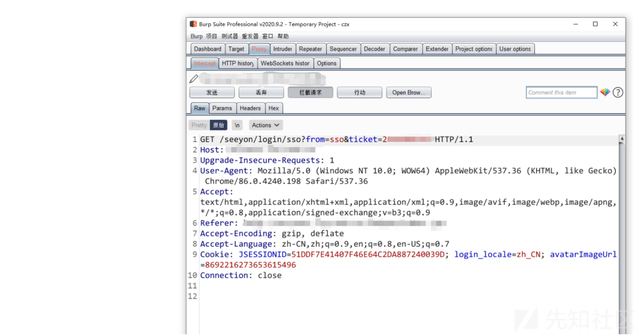Viewport: 644px width, 336px height.
Task: Click the pencil edit target icon
Action: (x=194, y=79)
